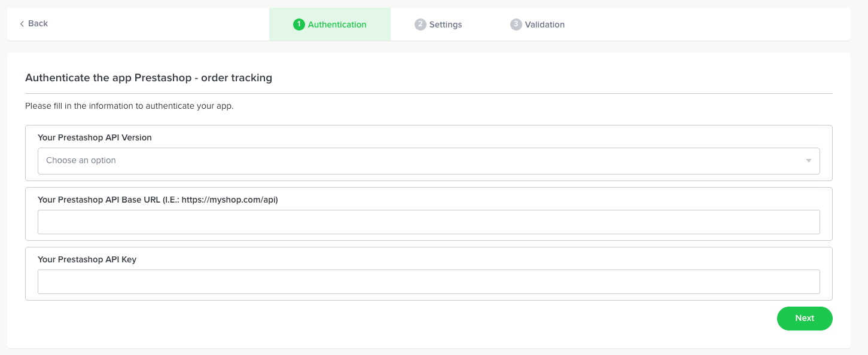
Task: Click the API Version dropdown caret arrow
Action: [808, 161]
